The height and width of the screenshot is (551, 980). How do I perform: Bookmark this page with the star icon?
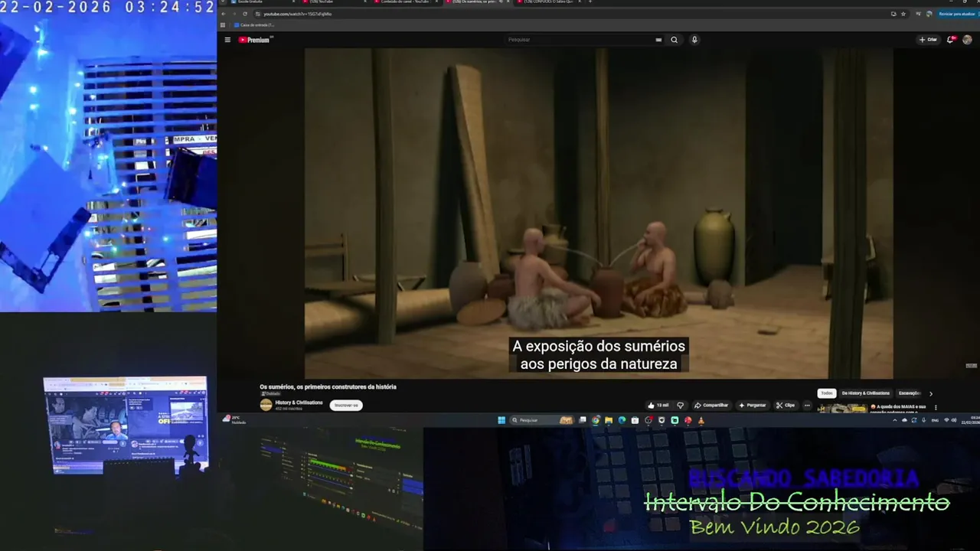tap(903, 14)
